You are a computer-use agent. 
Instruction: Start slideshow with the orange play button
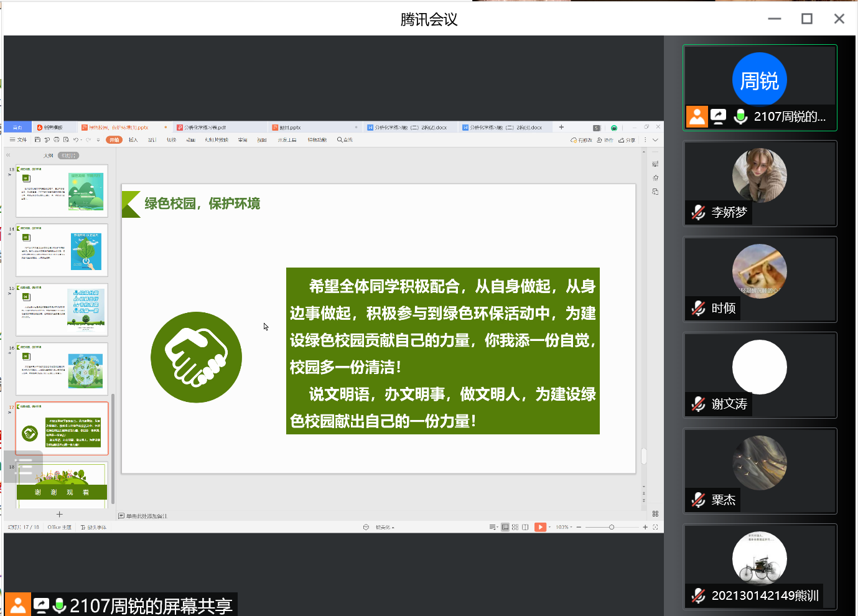point(539,527)
